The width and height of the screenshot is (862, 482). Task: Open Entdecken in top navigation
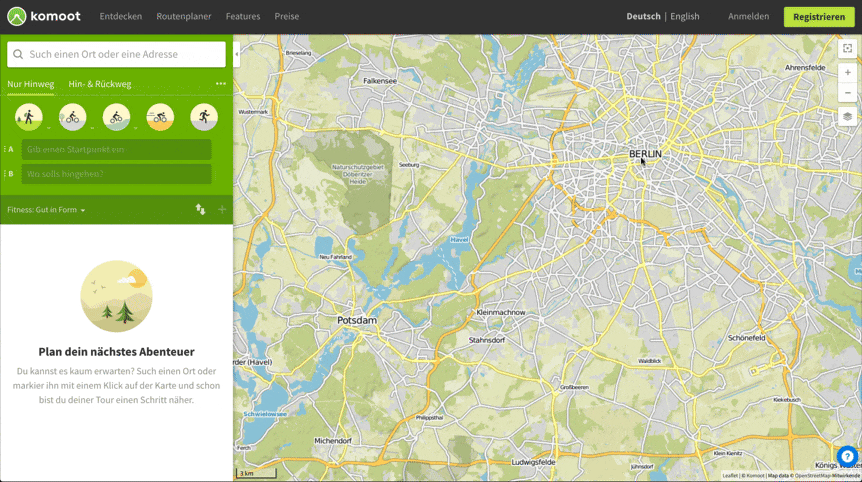(121, 17)
